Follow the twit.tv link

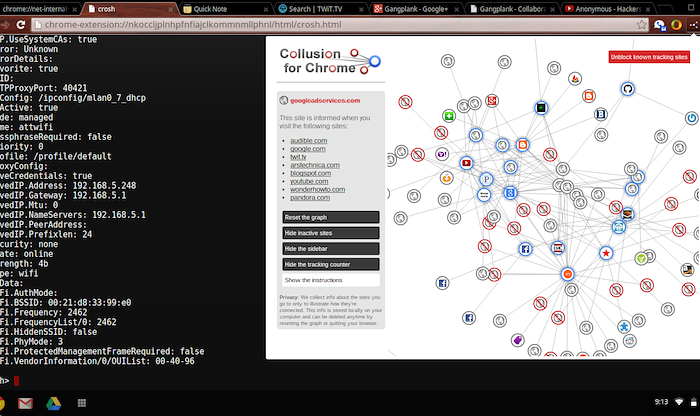(x=298, y=157)
